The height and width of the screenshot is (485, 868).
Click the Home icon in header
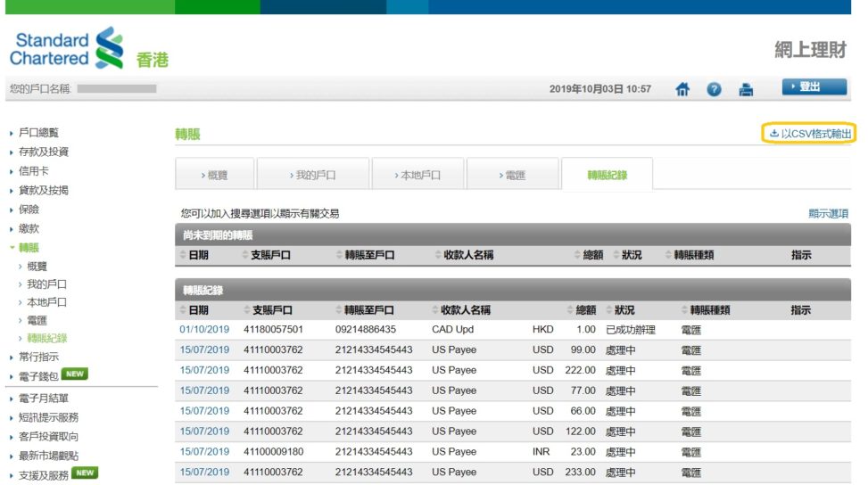pyautogui.click(x=682, y=89)
